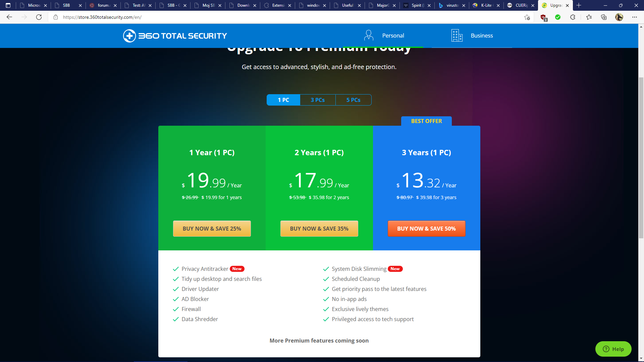
Task: Select the 3 PCs plan option
Action: (x=318, y=100)
